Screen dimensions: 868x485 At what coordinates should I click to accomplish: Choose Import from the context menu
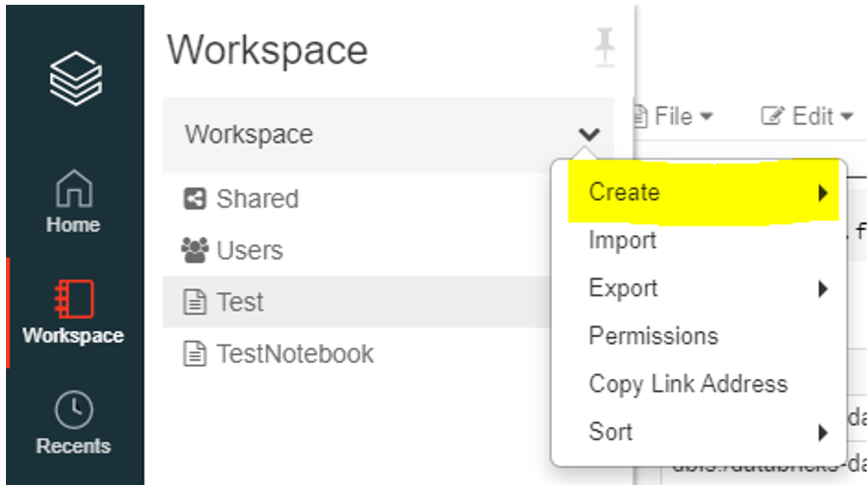pos(622,240)
